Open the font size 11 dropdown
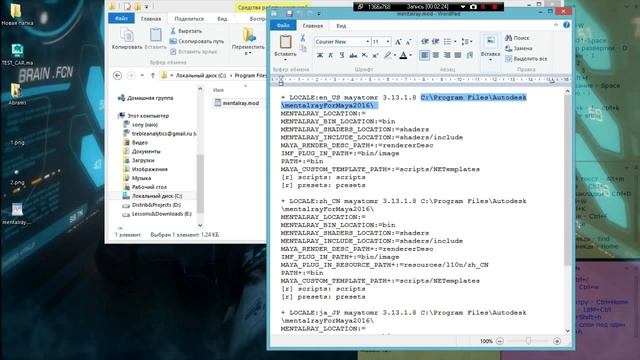The image size is (640, 360). 388,42
